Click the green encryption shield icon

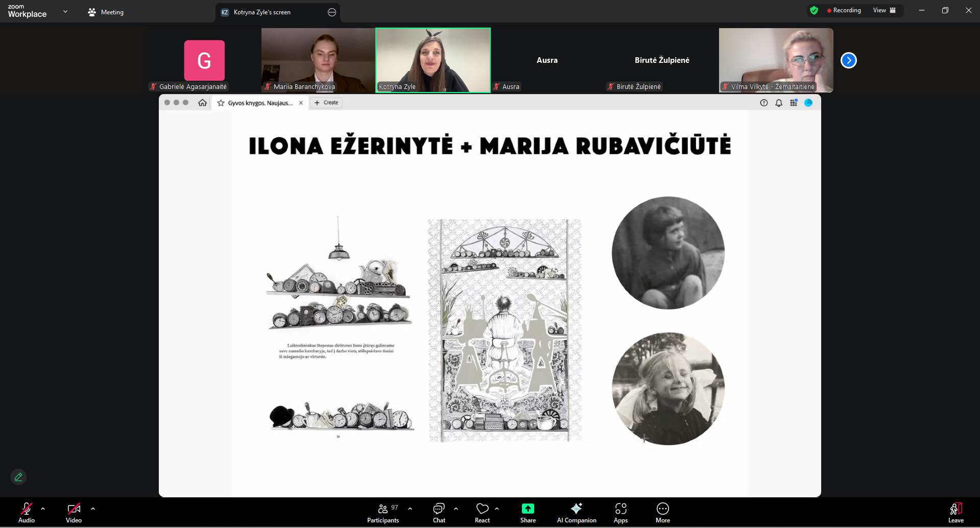tap(814, 10)
